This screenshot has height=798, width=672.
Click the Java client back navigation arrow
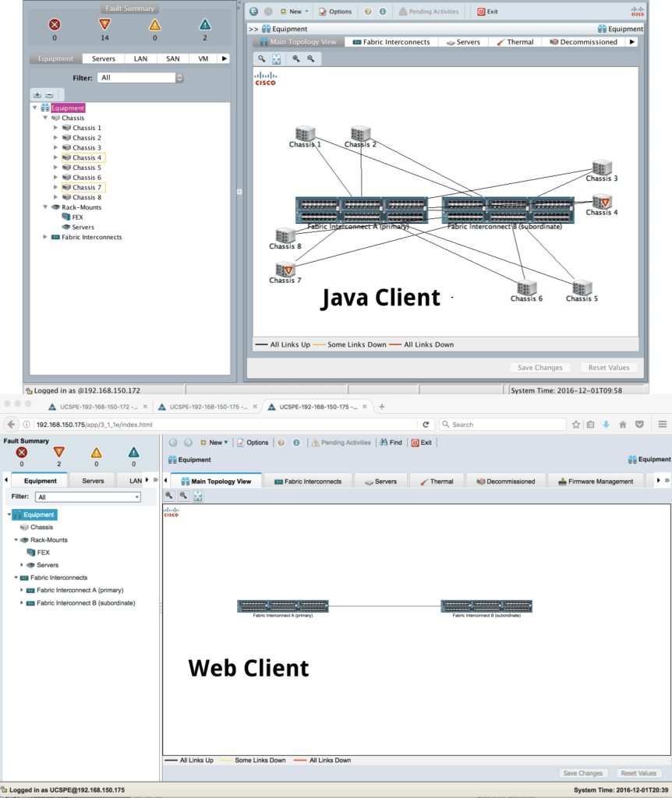(x=253, y=11)
